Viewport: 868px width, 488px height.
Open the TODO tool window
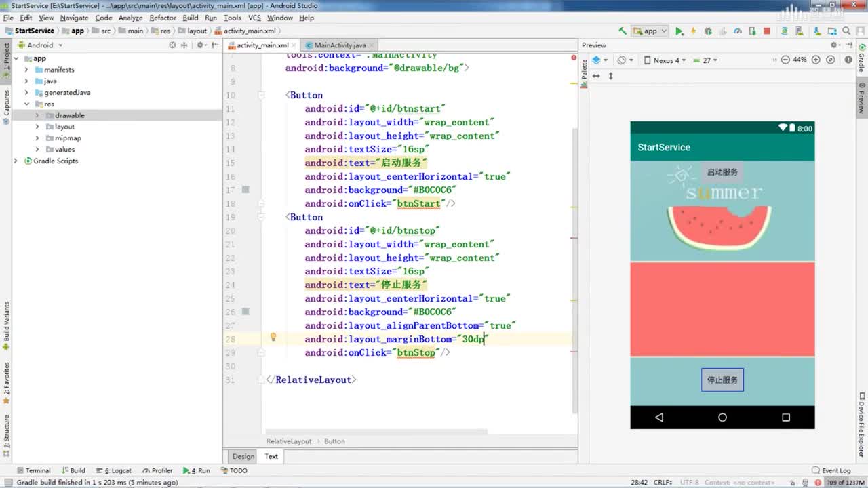233,470
